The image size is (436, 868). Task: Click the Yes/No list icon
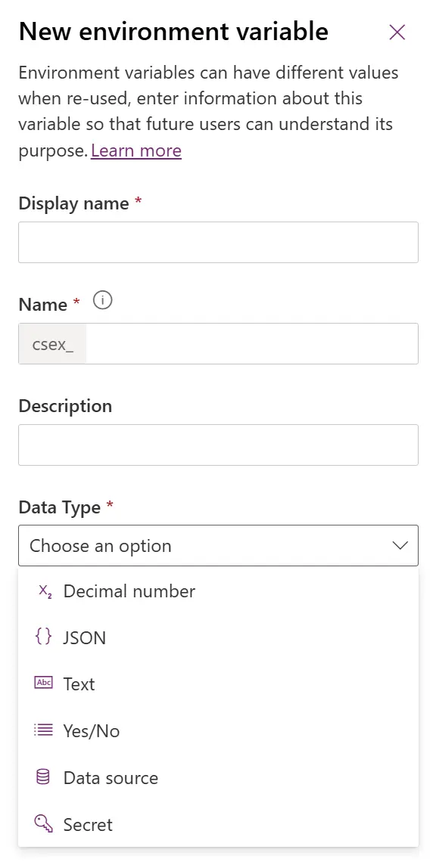(43, 730)
